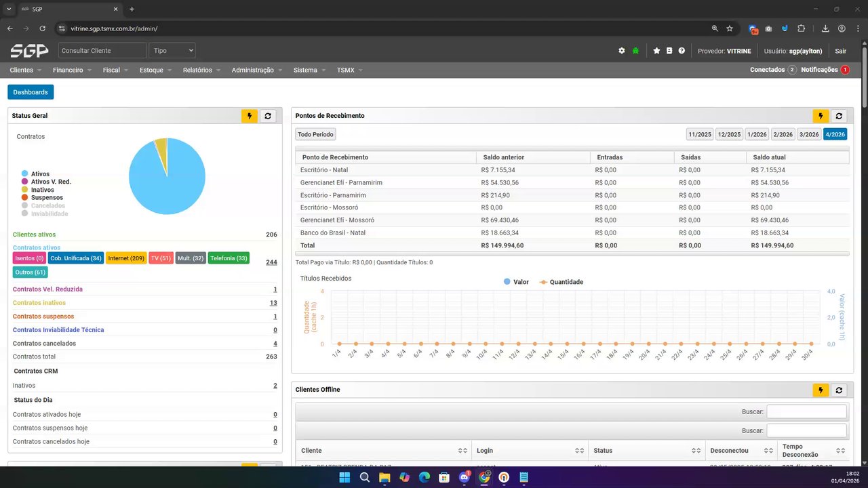The image size is (868, 488).
Task: Toggle Inviabilidade legend entry in pie chart
Action: 45,213
